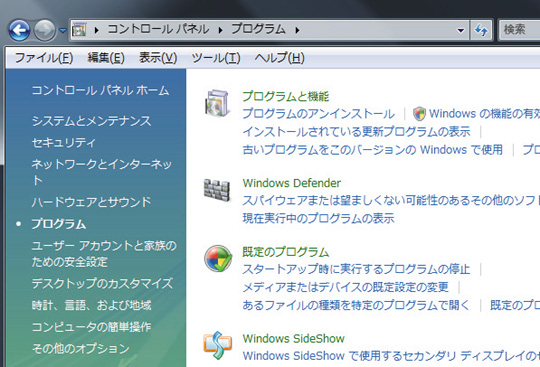Focus the 検索 search field
Image resolution: width=540 pixels, height=367 pixels.
519,30
